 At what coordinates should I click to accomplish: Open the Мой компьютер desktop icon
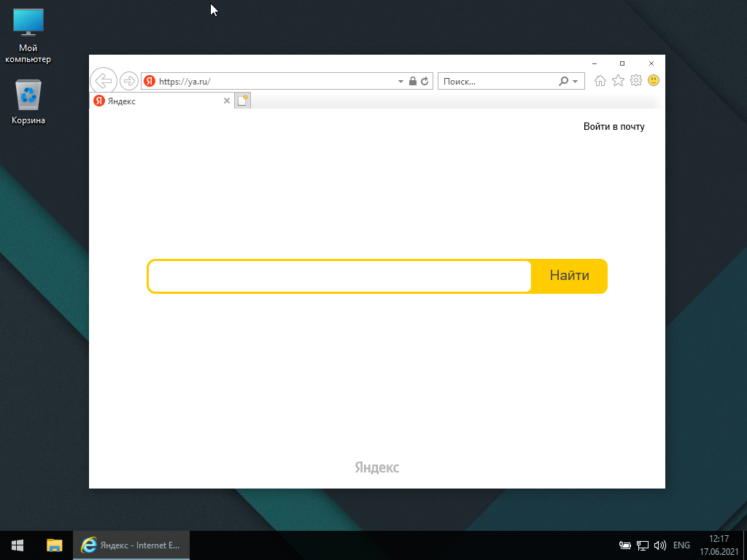coord(28,36)
